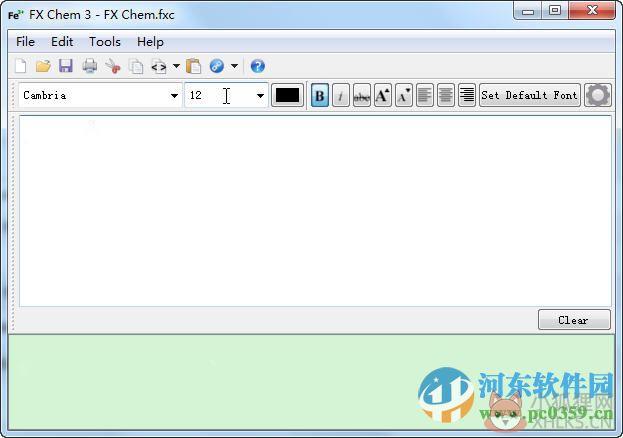Align text to the left
This screenshot has height=438, width=623.
coord(425,95)
